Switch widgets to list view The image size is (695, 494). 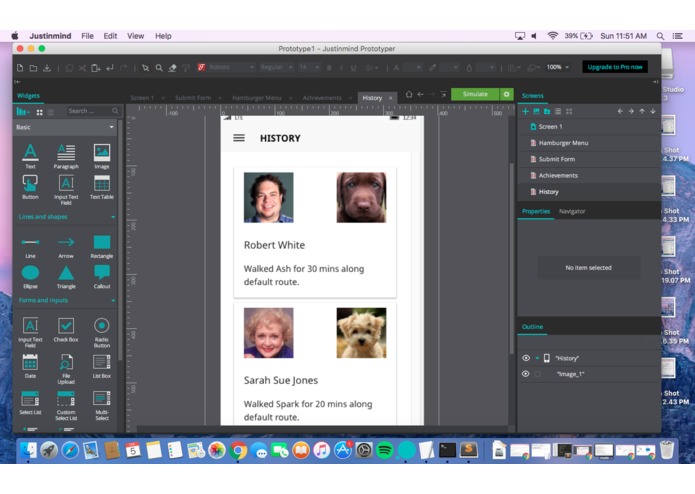[x=51, y=113]
